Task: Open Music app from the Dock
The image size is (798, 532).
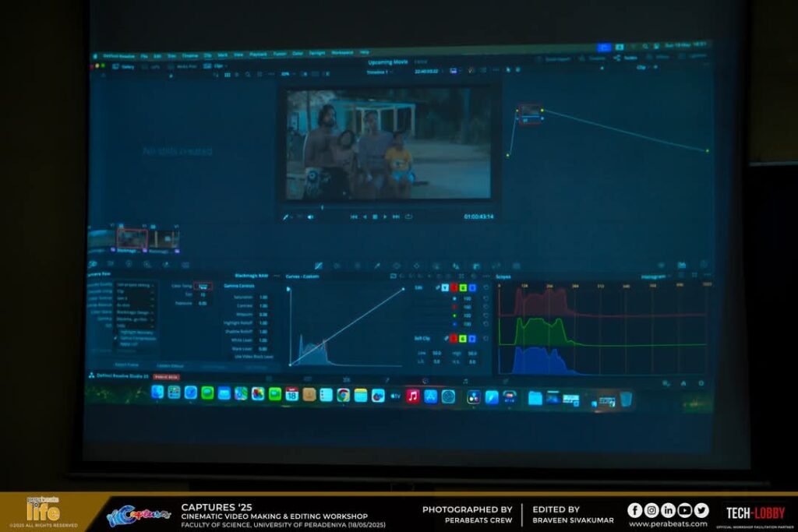Action: pyautogui.click(x=413, y=396)
